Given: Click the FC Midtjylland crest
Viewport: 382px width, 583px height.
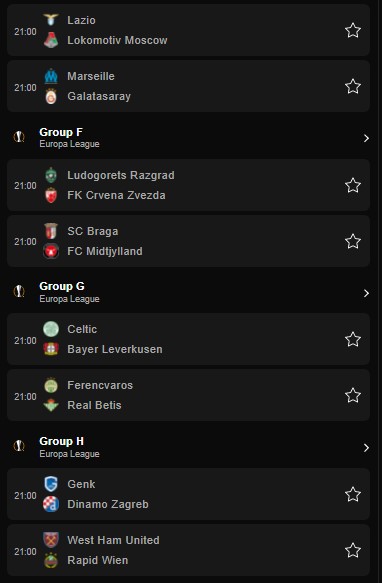Looking at the screenshot, I should pyautogui.click(x=51, y=251).
